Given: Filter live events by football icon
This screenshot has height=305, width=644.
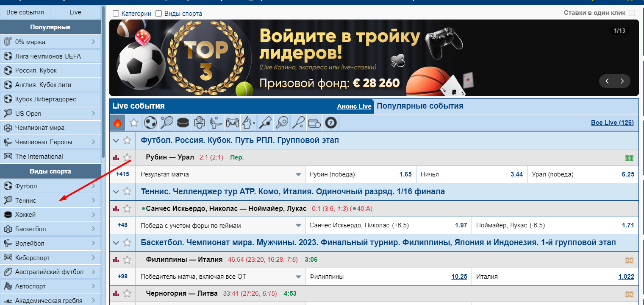Looking at the screenshot, I should click(150, 123).
